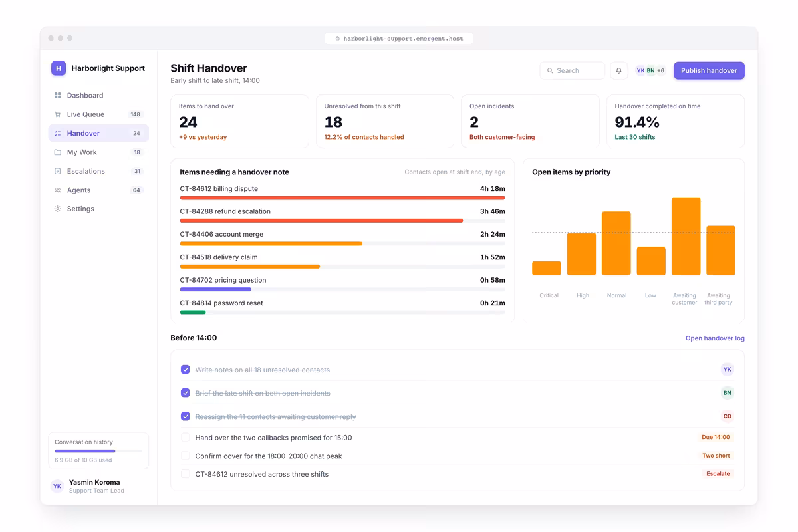This screenshot has width=798, height=532.
Task: Check CT-84612 unresolved across three shifts
Action: click(x=186, y=474)
